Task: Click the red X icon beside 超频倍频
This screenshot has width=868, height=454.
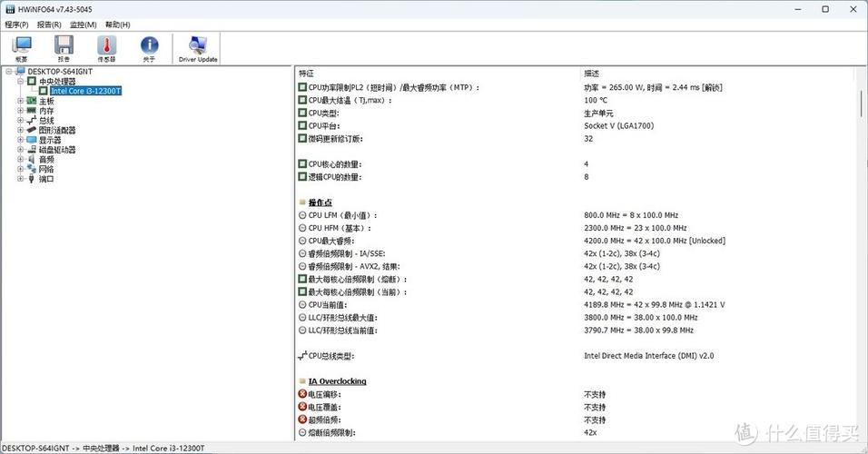Action: pos(302,419)
